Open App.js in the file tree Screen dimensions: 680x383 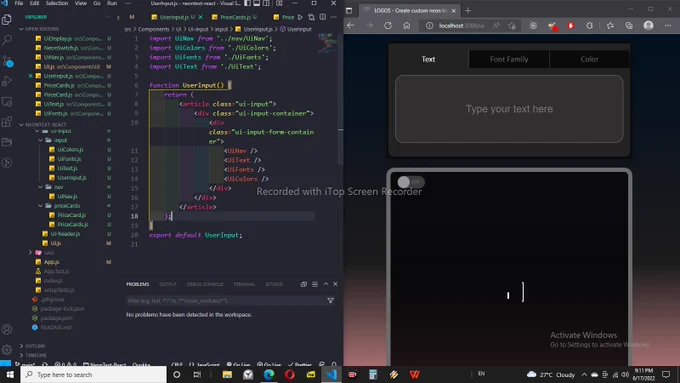51,262
